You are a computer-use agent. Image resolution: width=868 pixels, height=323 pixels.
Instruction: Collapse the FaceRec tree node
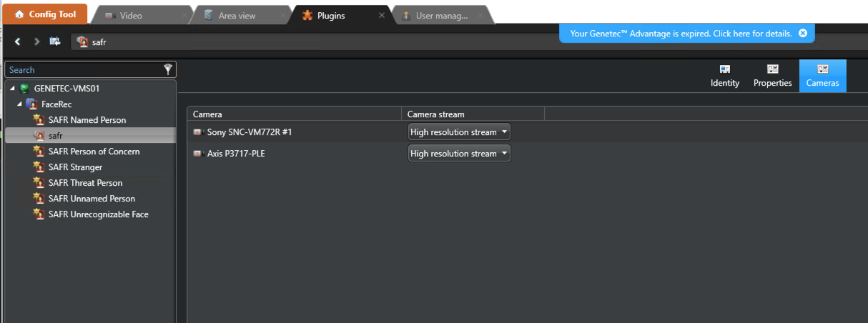pyautogui.click(x=19, y=104)
